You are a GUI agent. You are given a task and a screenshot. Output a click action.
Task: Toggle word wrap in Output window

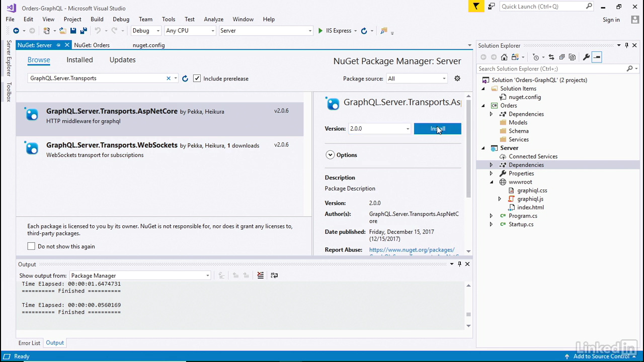(274, 276)
